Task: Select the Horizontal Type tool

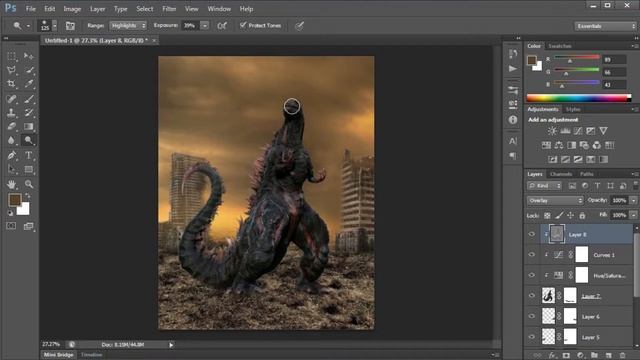Action: [29, 155]
